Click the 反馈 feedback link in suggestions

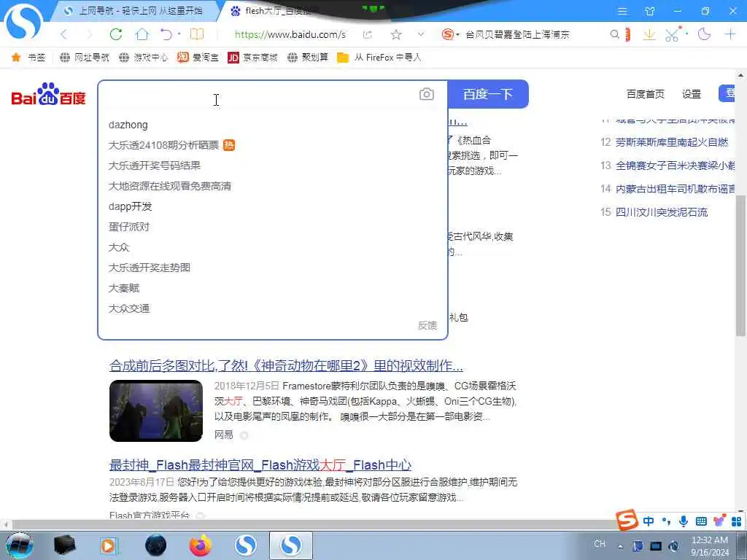click(427, 325)
